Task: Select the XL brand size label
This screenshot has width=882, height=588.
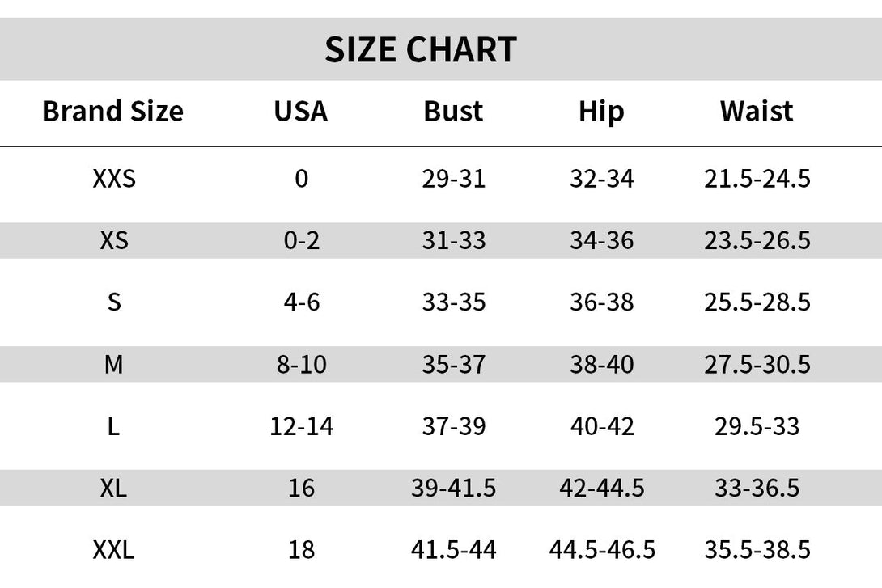Action: coord(113,488)
